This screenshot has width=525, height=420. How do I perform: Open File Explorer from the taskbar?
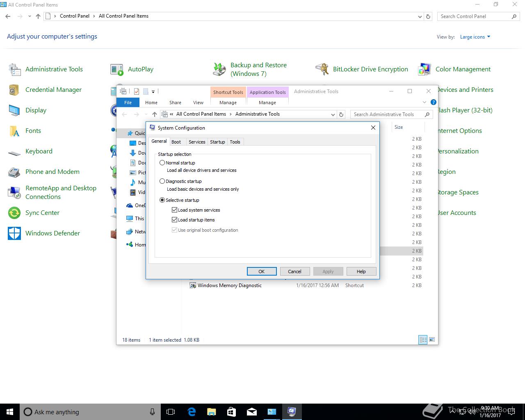[x=211, y=412]
